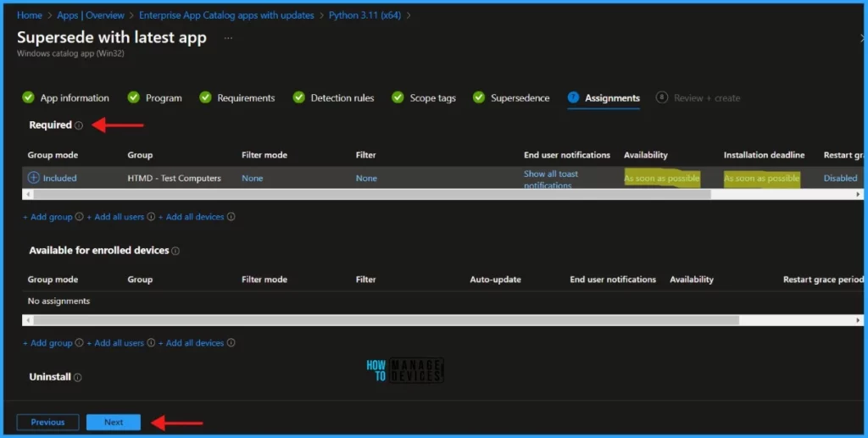
Task: Select HTMD - Test Computers group cell
Action: pos(174,178)
